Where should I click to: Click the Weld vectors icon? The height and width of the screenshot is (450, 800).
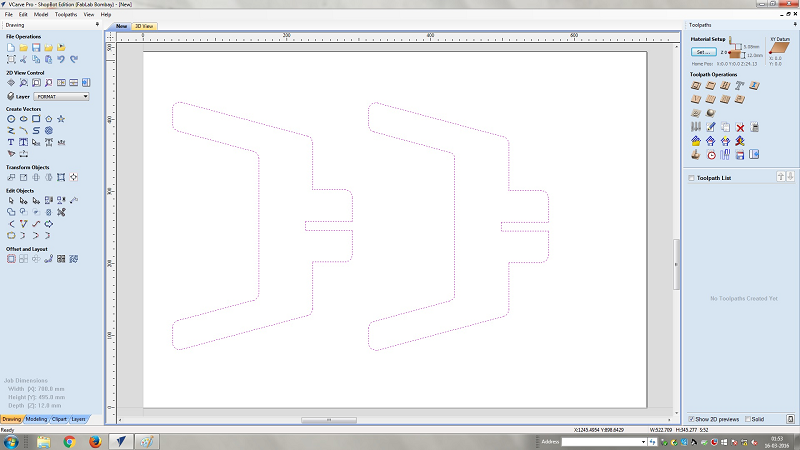click(x=11, y=212)
